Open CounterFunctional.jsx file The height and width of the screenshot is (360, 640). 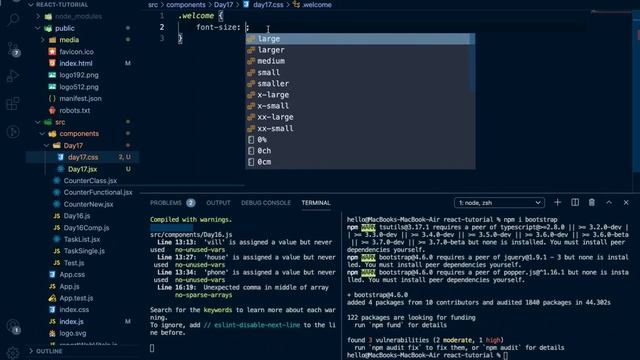point(98,192)
